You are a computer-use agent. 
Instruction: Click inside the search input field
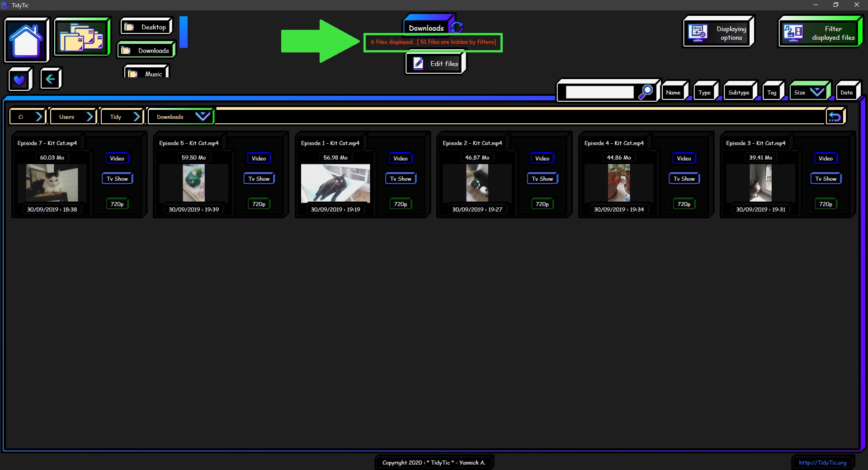click(x=599, y=92)
